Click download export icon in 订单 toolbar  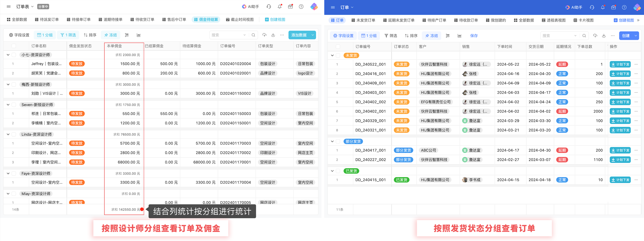point(604,36)
